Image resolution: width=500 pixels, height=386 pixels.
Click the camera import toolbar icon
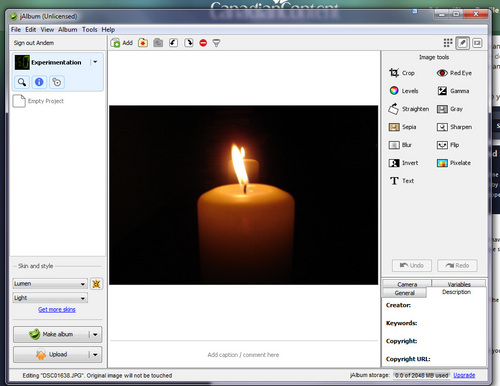click(x=158, y=43)
